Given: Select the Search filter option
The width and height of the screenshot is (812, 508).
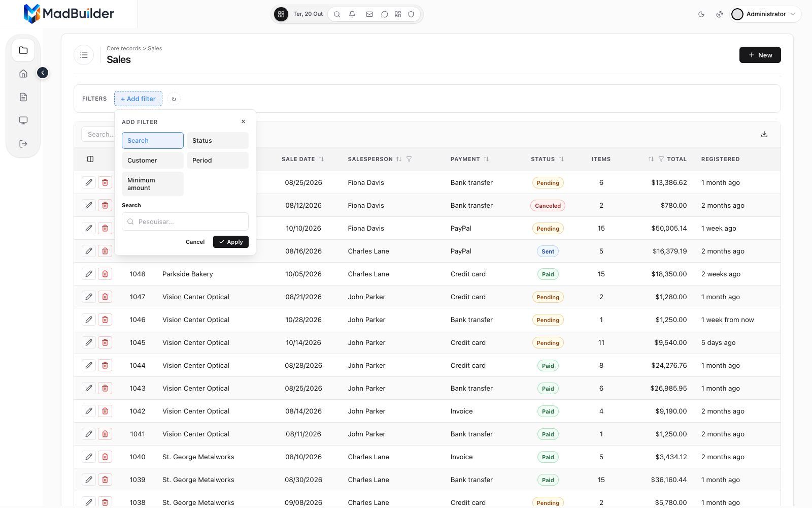Looking at the screenshot, I should tap(153, 141).
